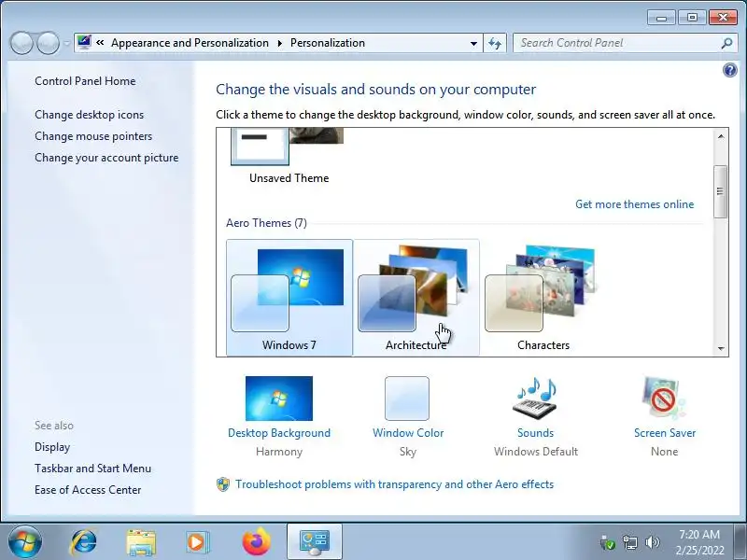
Task: Click the search magnifier icon
Action: point(726,43)
